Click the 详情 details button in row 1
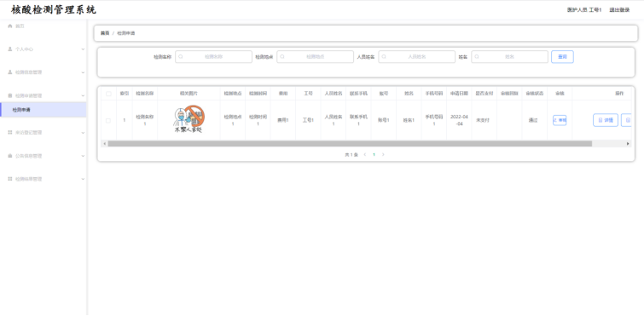Image resolution: width=644 pixels, height=316 pixels. [606, 120]
